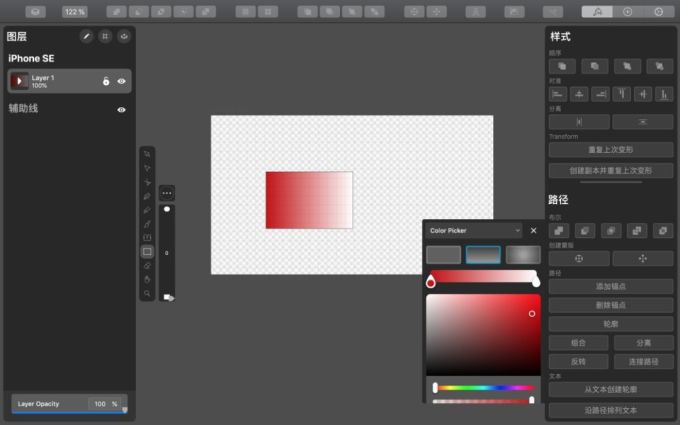Switch to the radial gradient fill tab
This screenshot has height=425, width=680.
click(523, 255)
